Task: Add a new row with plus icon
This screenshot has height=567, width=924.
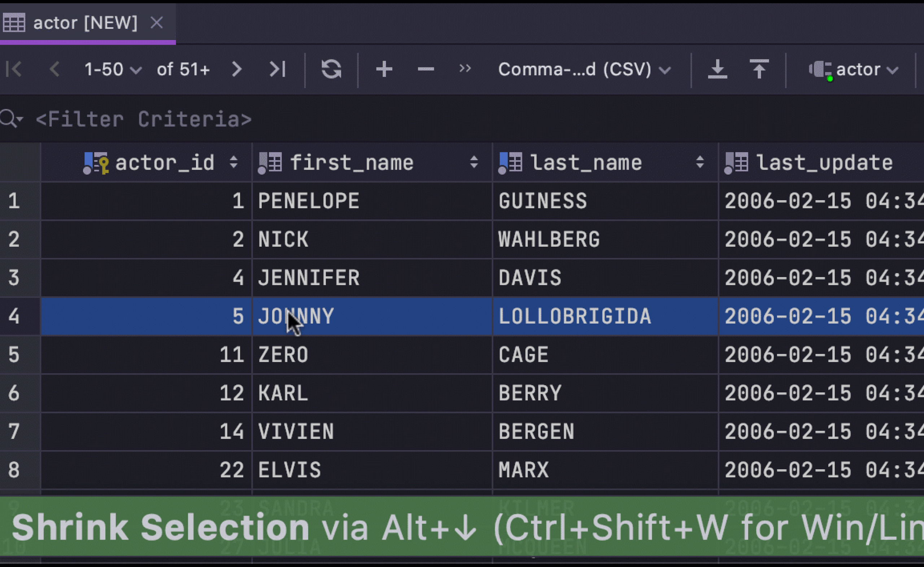Action: [x=384, y=69]
